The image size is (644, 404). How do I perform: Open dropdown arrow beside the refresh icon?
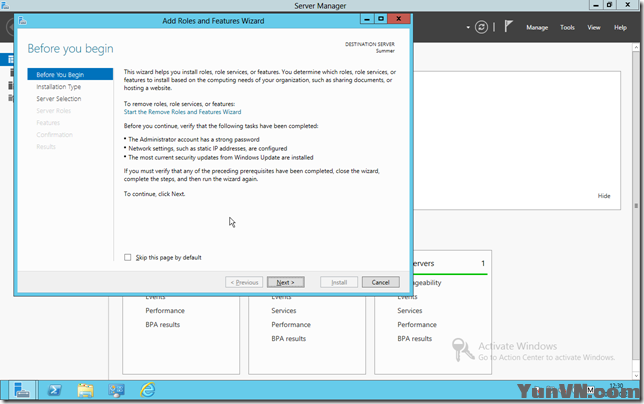[468, 28]
